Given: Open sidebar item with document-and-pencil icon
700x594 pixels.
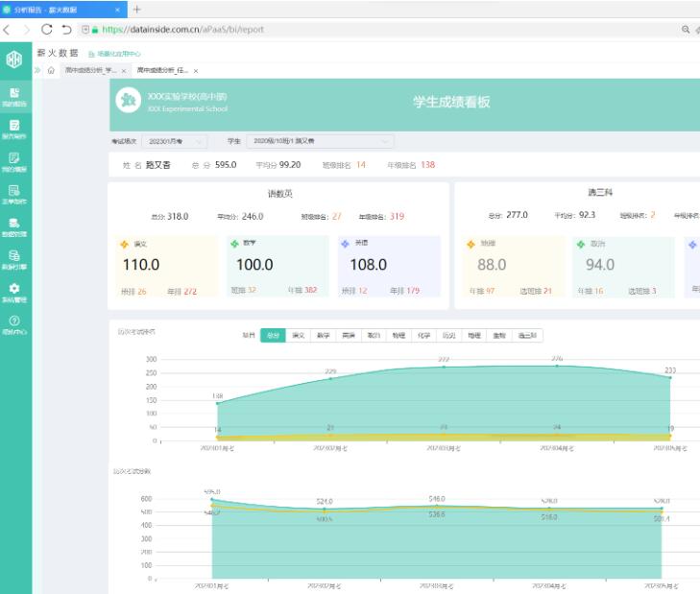Looking at the screenshot, I should [x=14, y=130].
